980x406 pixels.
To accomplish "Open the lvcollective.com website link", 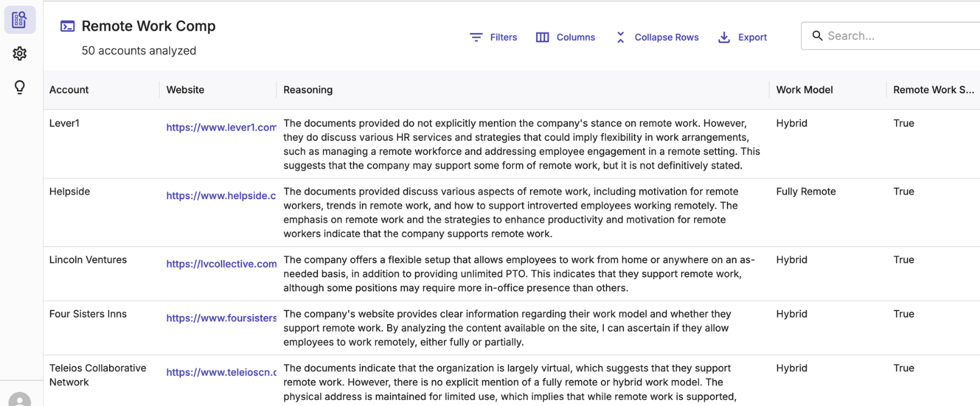I will click(221, 264).
